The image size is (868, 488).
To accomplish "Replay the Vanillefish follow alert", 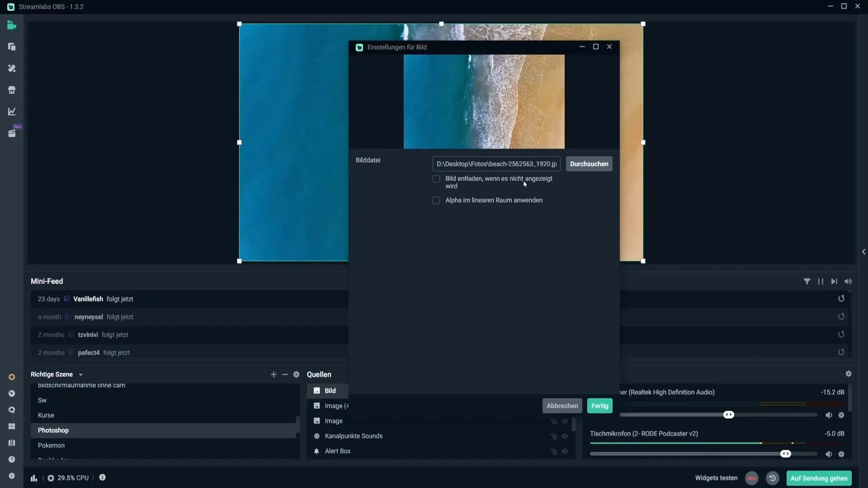I will [x=841, y=299].
